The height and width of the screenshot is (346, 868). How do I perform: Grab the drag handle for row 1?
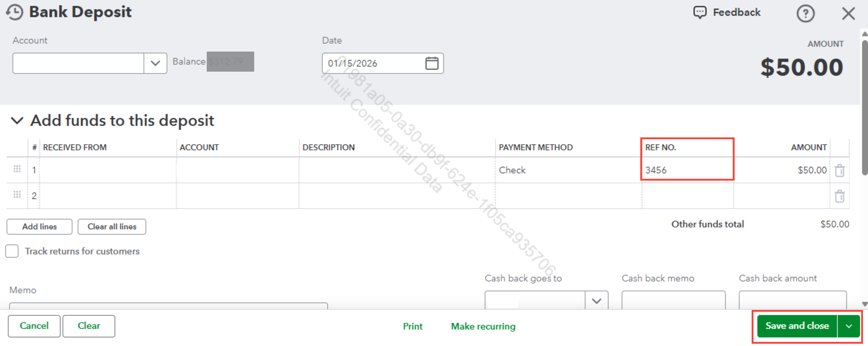pos(17,169)
